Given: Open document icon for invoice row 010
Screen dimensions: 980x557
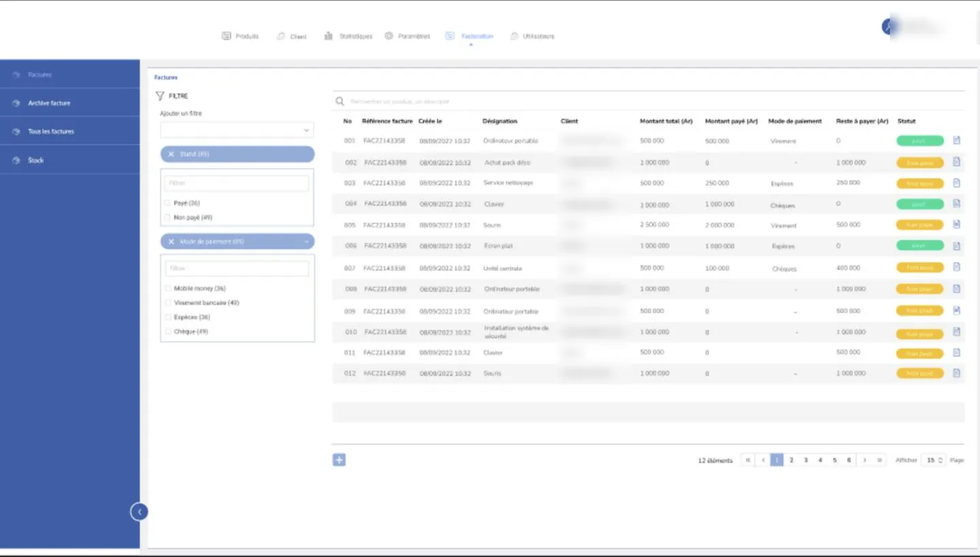Looking at the screenshot, I should pyautogui.click(x=956, y=332).
